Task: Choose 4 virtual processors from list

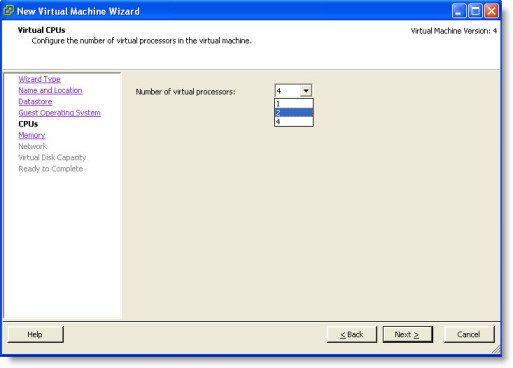Action: pyautogui.click(x=294, y=122)
